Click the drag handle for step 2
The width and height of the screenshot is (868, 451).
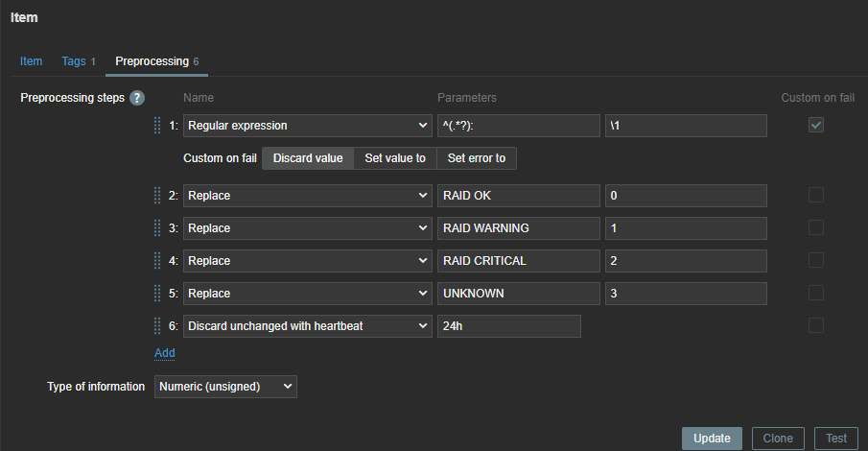tap(157, 196)
